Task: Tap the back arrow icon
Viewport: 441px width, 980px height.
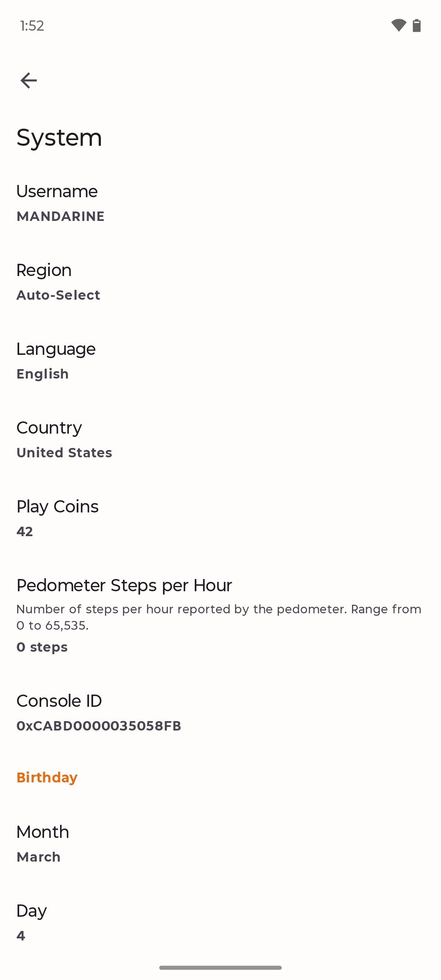Action: pos(29,80)
